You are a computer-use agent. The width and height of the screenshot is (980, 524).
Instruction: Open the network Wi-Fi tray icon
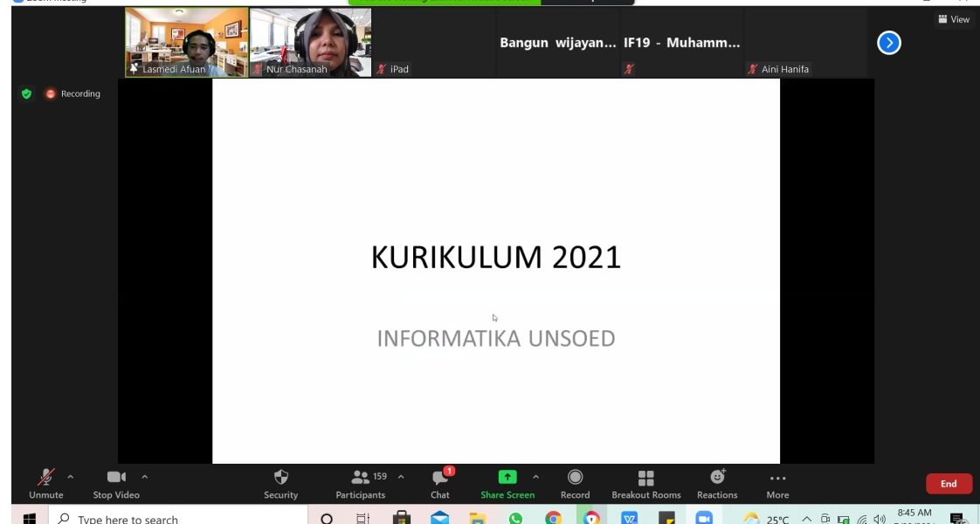coord(862,519)
